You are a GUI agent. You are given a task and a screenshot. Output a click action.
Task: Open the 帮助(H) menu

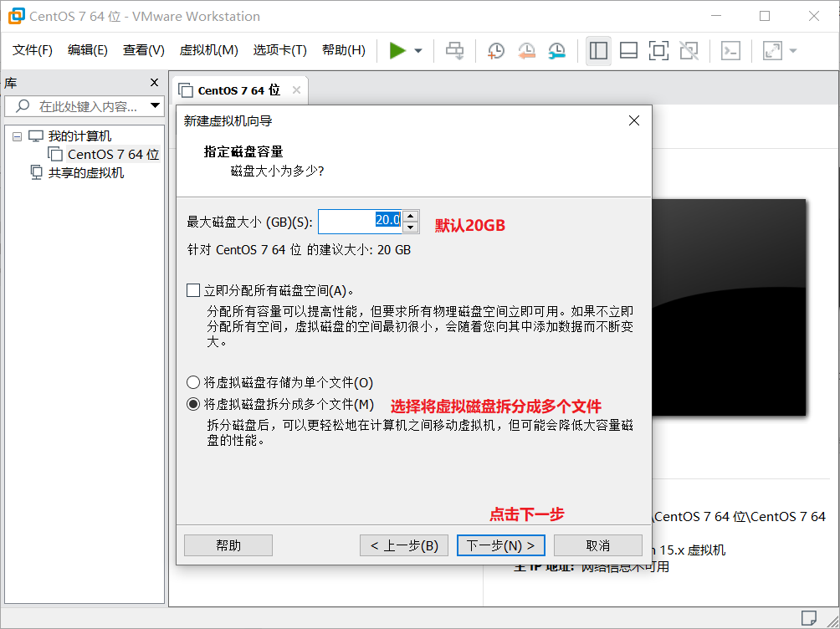343,50
